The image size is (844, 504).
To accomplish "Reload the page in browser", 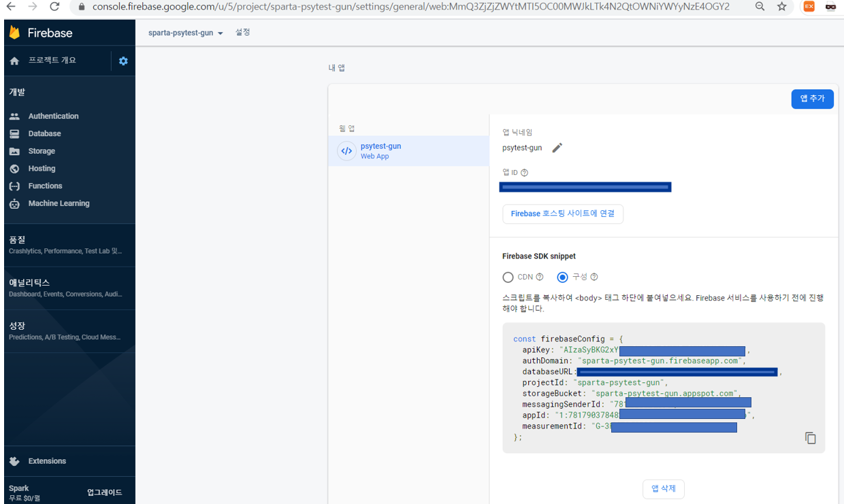I will 54,7.
